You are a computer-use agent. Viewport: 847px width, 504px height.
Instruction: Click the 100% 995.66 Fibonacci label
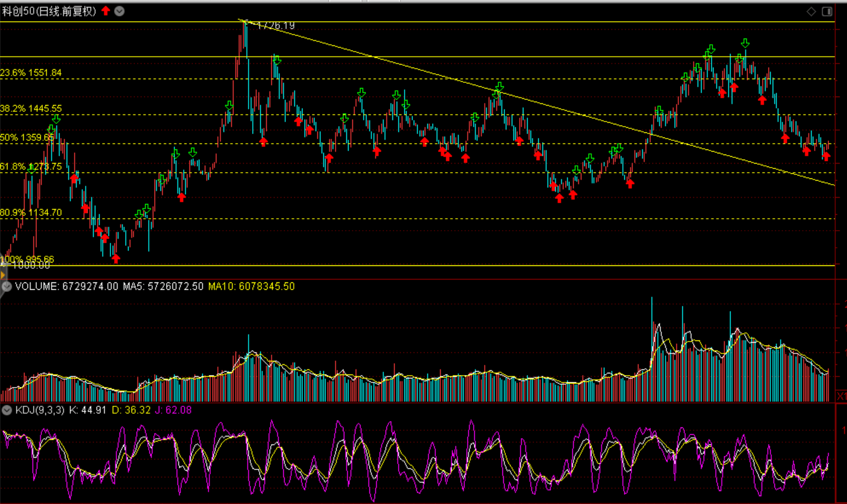[27, 260]
